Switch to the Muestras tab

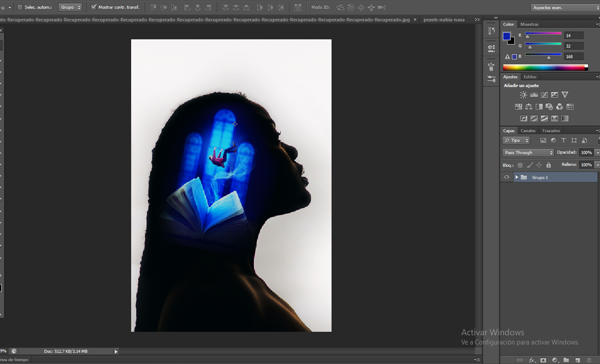click(x=529, y=24)
